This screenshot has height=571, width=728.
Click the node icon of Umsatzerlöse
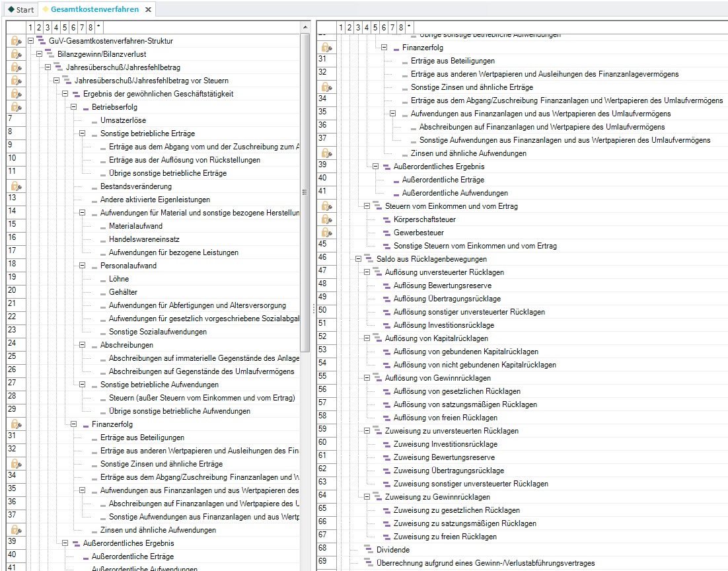pos(94,121)
